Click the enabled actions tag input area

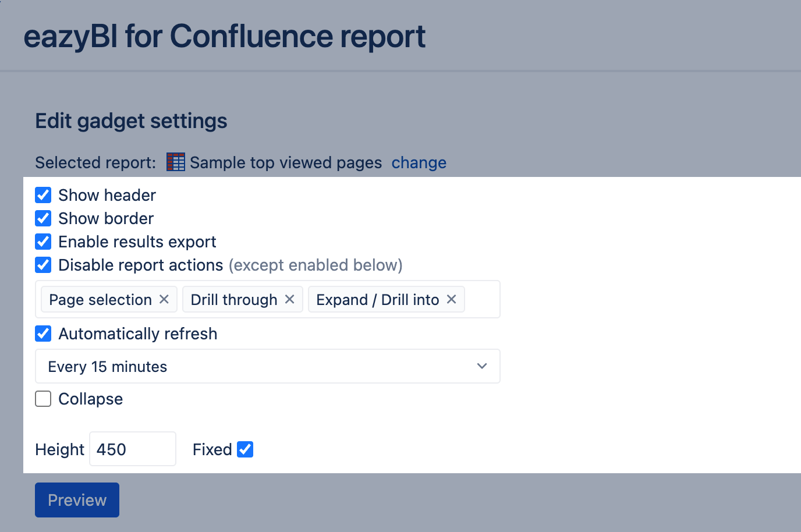[483, 299]
